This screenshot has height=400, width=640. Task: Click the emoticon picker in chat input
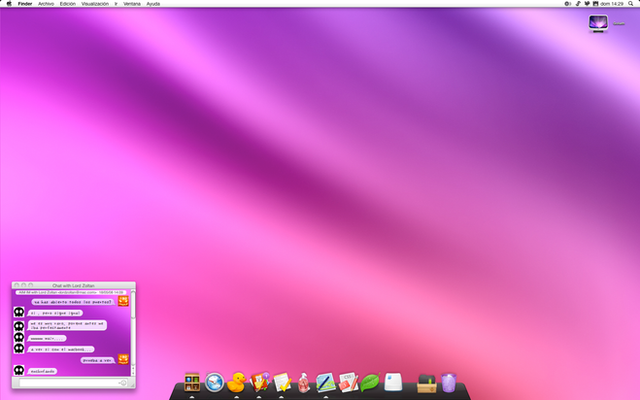122,383
